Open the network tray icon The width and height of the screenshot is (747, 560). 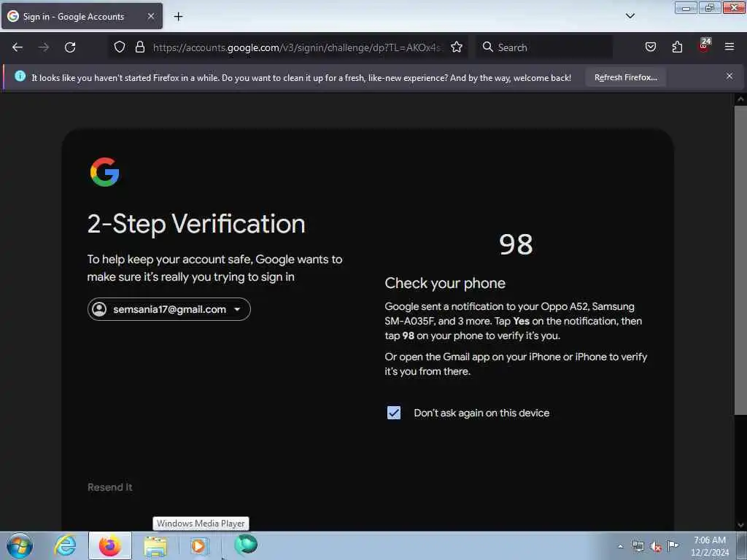638,546
